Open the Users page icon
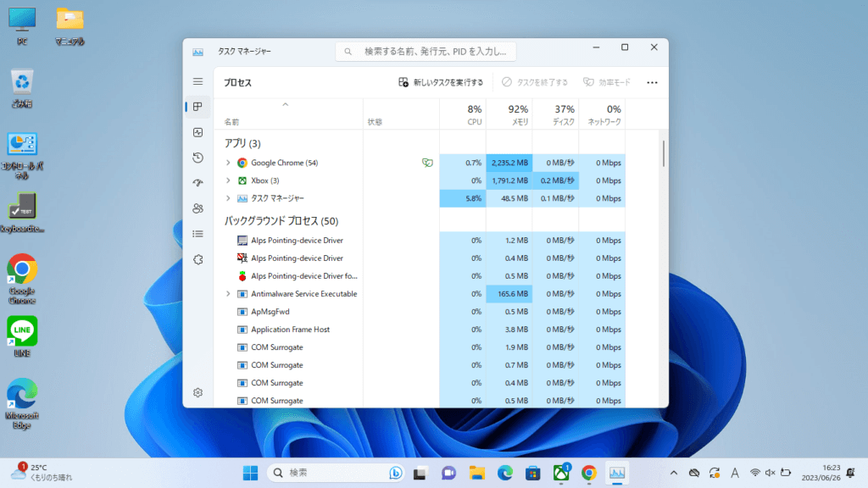This screenshot has width=868, height=488. click(x=198, y=208)
